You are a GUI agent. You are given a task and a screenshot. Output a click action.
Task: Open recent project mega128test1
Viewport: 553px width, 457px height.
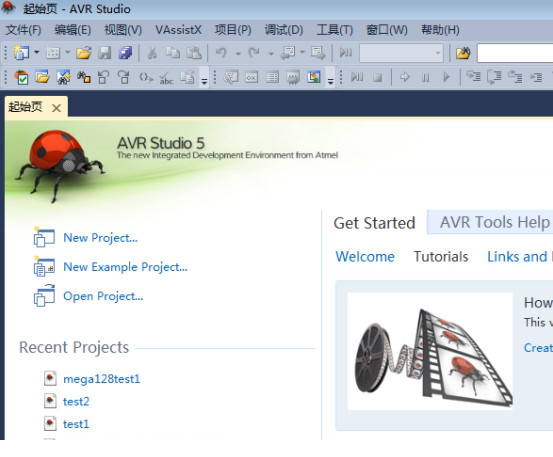(x=102, y=379)
